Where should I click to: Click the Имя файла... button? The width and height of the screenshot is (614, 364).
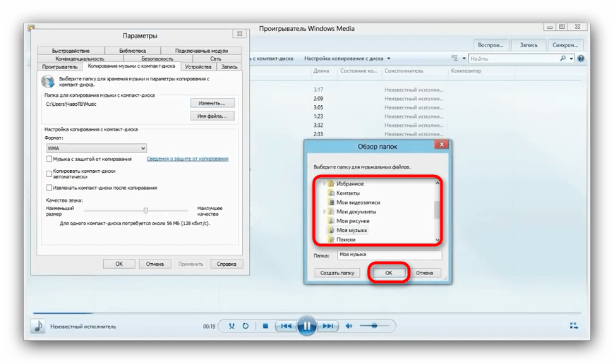click(212, 116)
